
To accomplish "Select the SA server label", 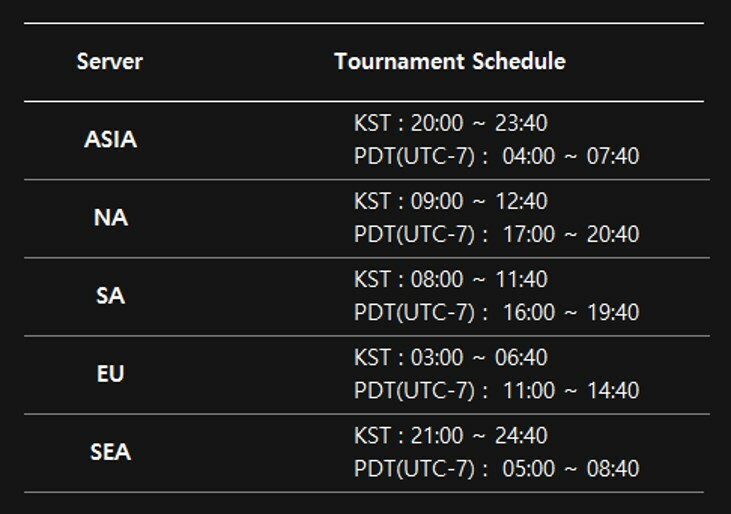I will tap(110, 296).
